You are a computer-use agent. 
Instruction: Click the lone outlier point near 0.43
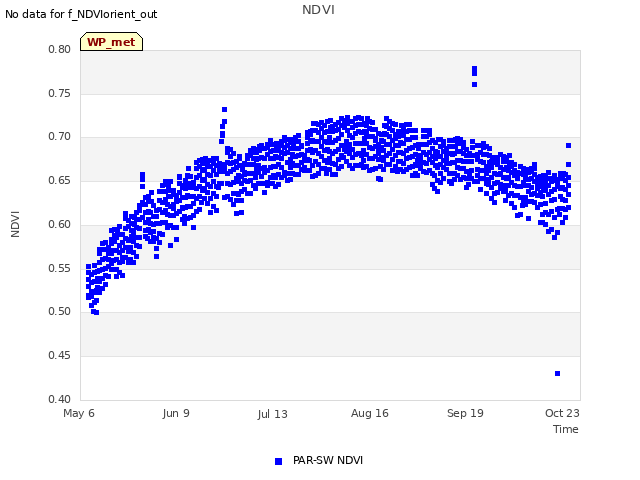558,373
